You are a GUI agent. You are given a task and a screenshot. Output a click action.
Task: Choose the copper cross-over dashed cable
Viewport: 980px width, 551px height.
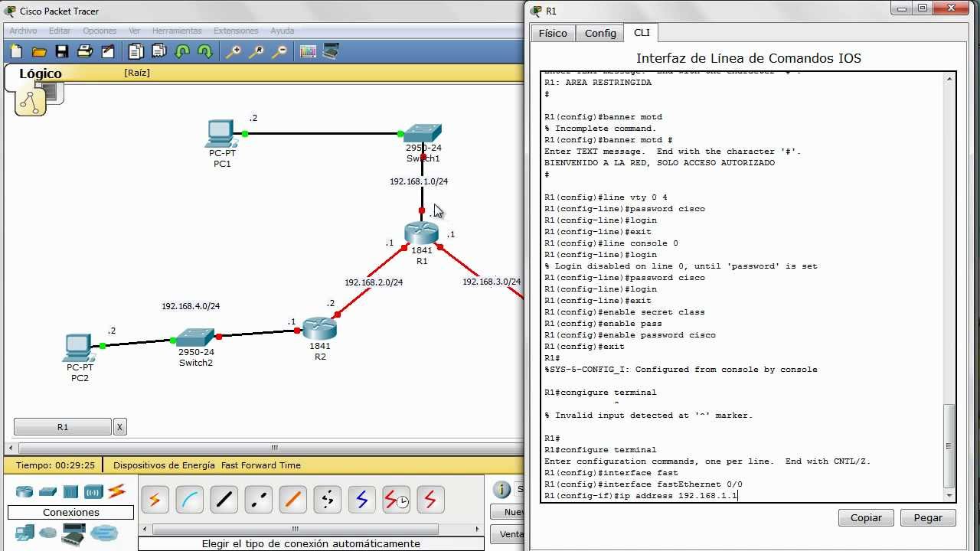259,500
